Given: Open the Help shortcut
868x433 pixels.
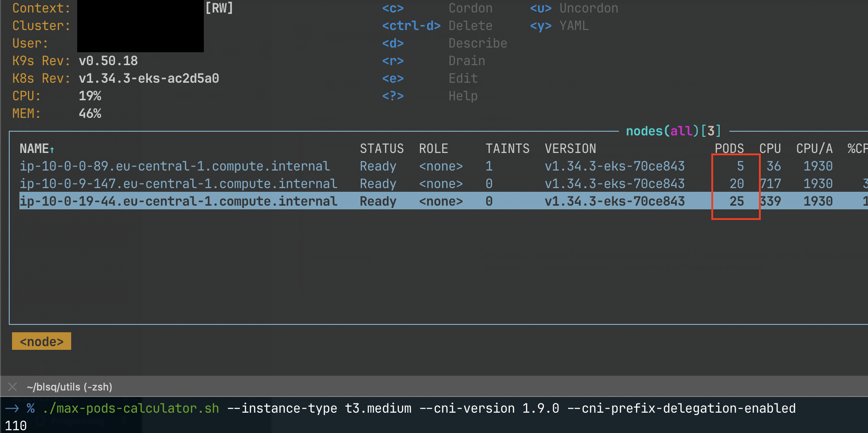Looking at the screenshot, I should tap(393, 96).
